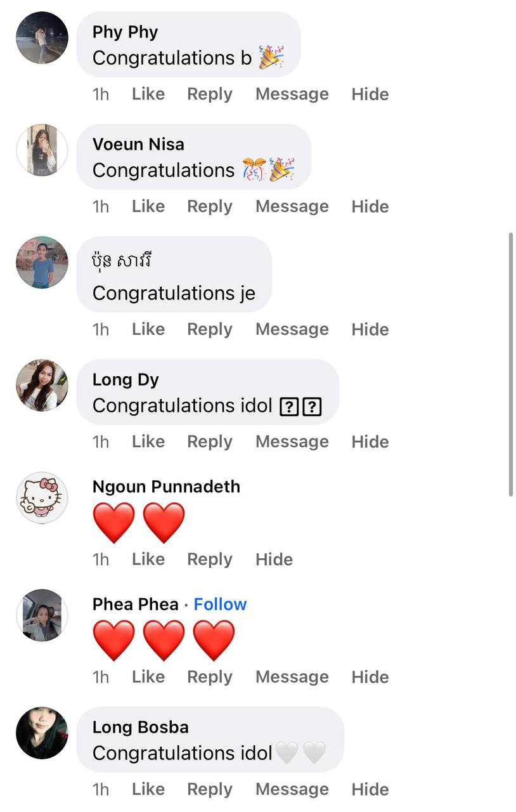The width and height of the screenshot is (516, 812).
Task: Message Phea Phea from her comment
Action: pos(292,678)
